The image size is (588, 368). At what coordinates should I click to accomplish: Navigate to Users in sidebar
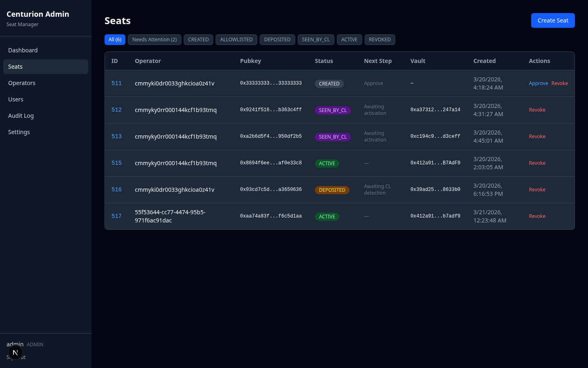16,99
